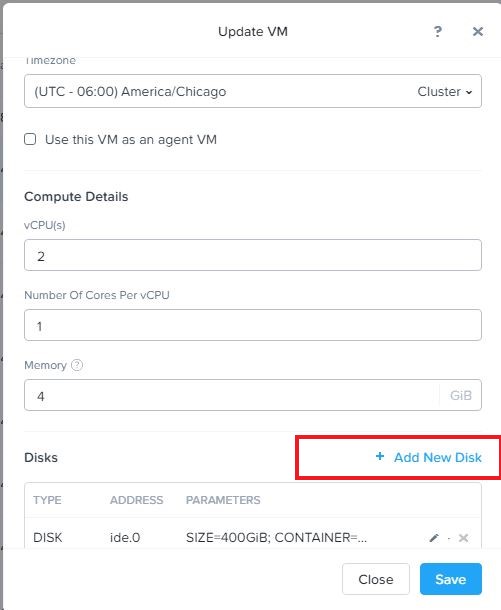Viewport: 501px width, 610px height.
Task: Sort by the TYPE column header
Action: (x=47, y=500)
